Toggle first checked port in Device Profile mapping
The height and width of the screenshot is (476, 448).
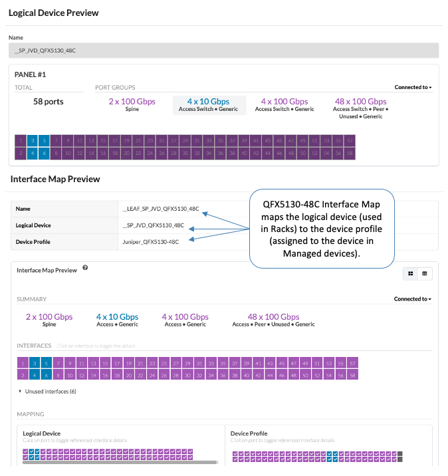tap(235, 454)
